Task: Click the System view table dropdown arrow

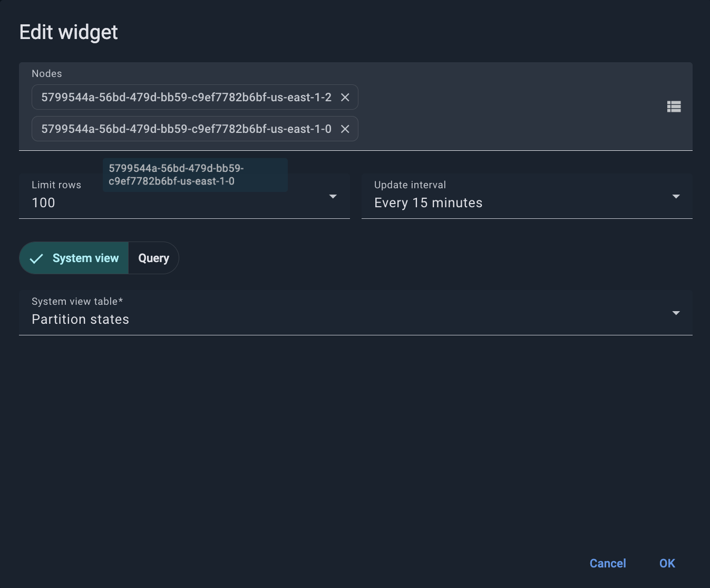Action: (676, 313)
